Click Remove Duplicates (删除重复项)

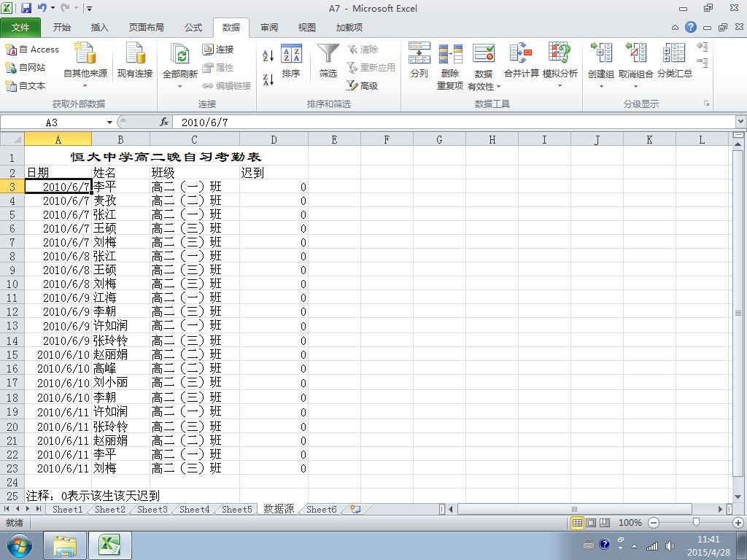click(450, 66)
